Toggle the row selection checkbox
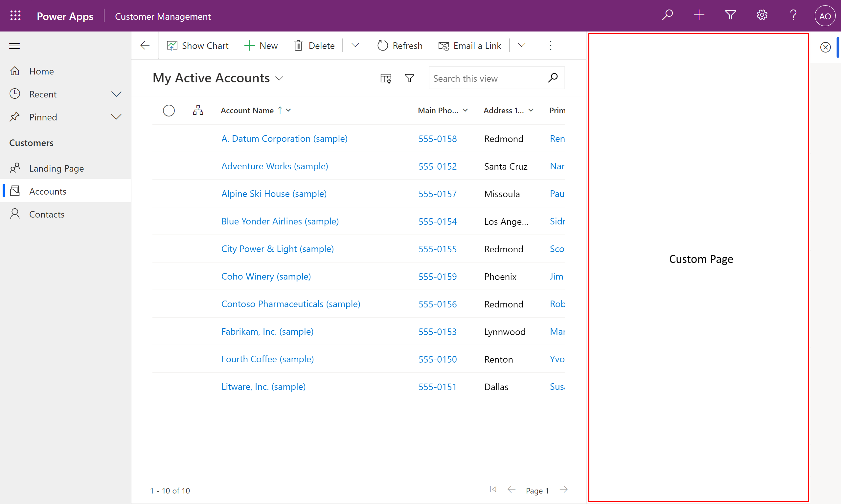The height and width of the screenshot is (504, 841). pyautogui.click(x=169, y=110)
